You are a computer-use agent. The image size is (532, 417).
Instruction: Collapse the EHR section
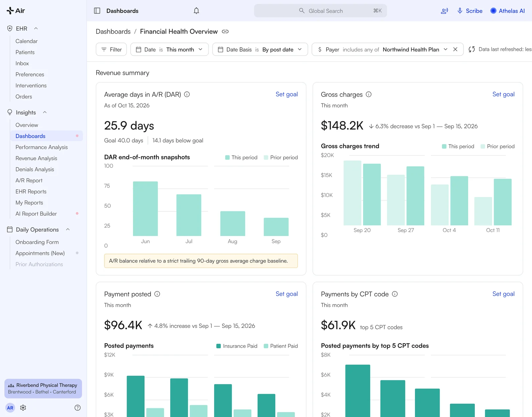(36, 29)
